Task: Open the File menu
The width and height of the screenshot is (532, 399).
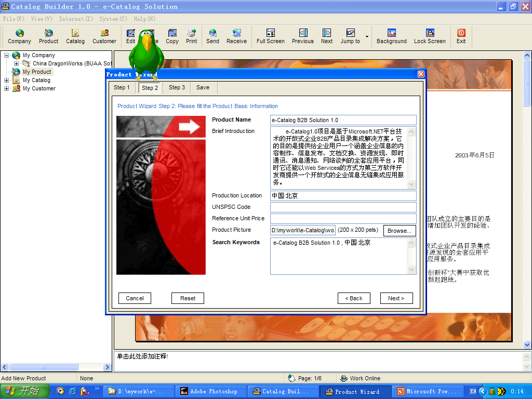Action: click(13, 19)
